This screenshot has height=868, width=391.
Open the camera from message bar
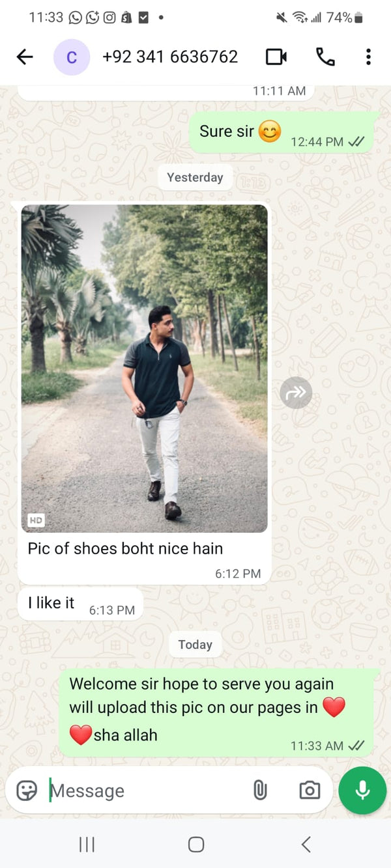[x=310, y=791]
